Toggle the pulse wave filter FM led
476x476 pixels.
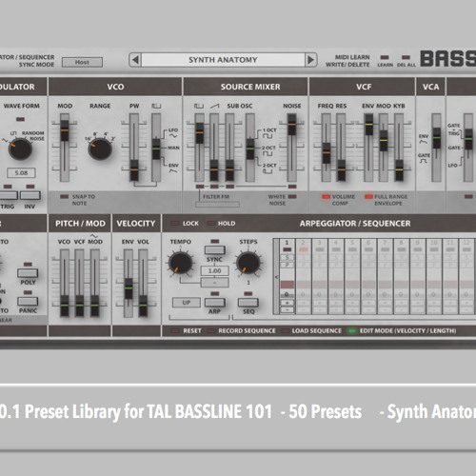click(x=200, y=187)
